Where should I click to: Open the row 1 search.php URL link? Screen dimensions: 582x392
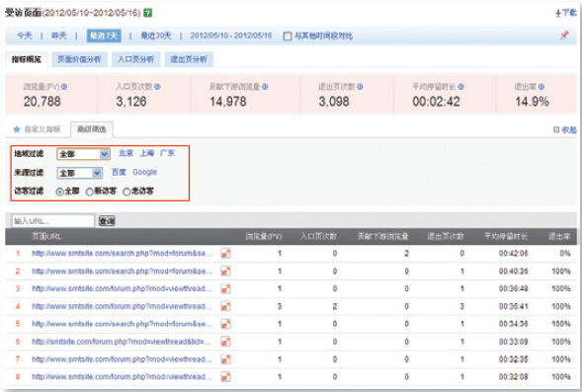click(x=122, y=254)
